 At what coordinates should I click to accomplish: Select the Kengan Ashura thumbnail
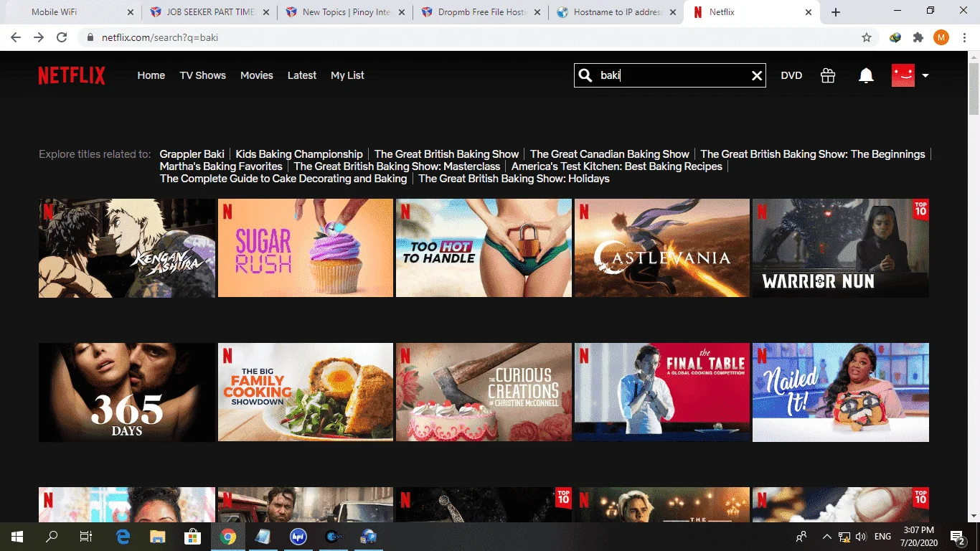click(127, 248)
